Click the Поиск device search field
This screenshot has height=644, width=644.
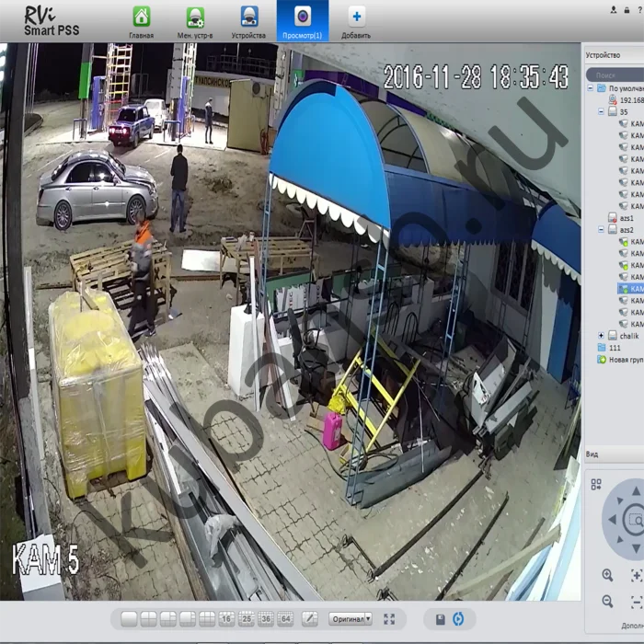click(615, 75)
